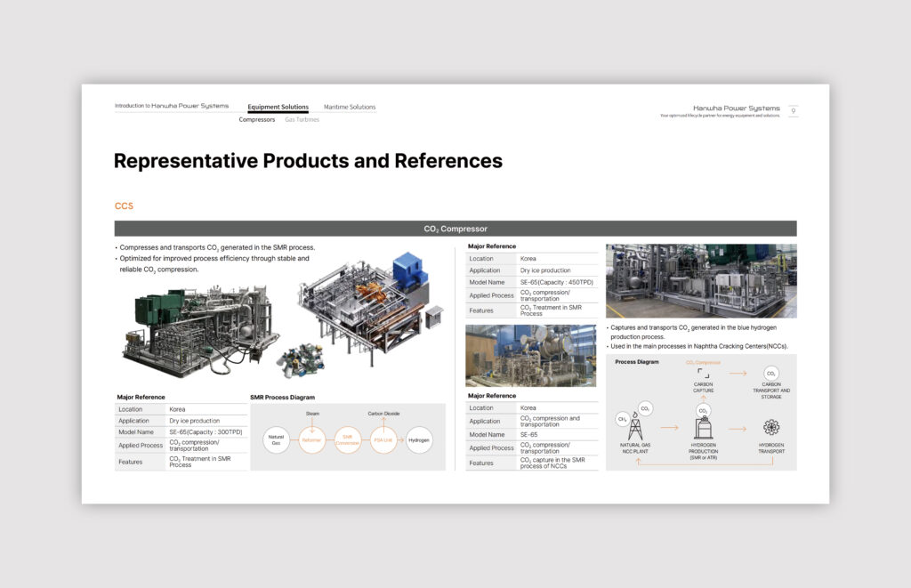The height and width of the screenshot is (588, 911).
Task: Click the CO2 carbon transport and storage circle
Action: point(770,374)
